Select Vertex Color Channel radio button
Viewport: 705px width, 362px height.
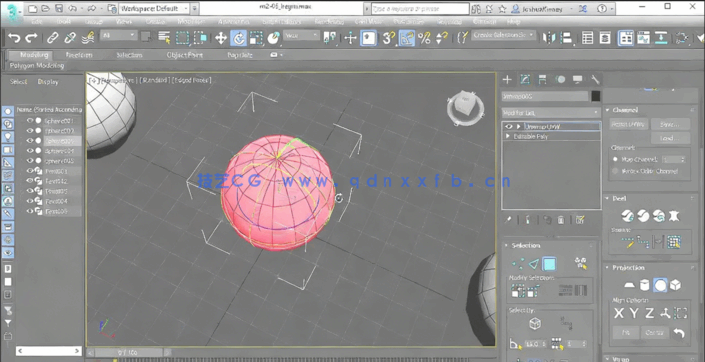pyautogui.click(x=615, y=171)
